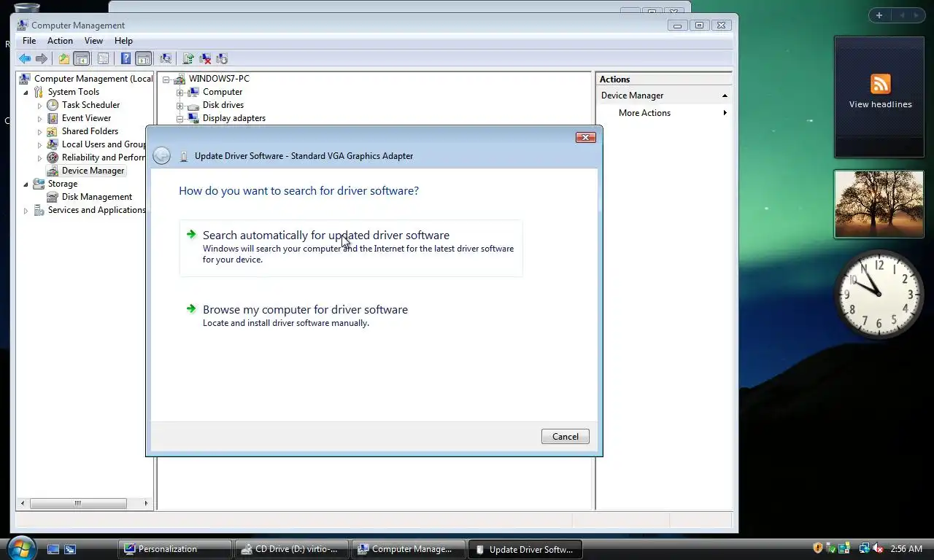Click Update Driver Software taskbar button
The width and height of the screenshot is (934, 560).
(x=525, y=549)
